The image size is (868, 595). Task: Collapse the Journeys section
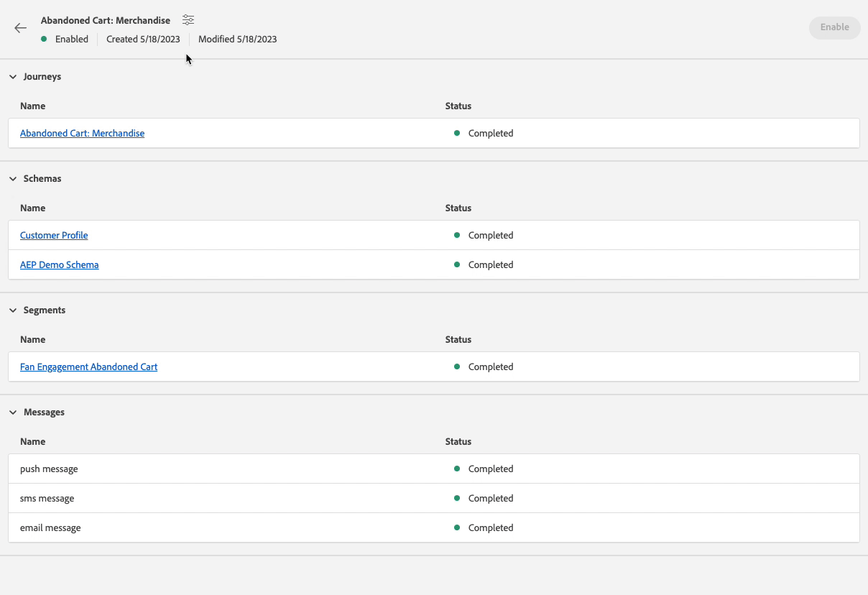(x=13, y=77)
